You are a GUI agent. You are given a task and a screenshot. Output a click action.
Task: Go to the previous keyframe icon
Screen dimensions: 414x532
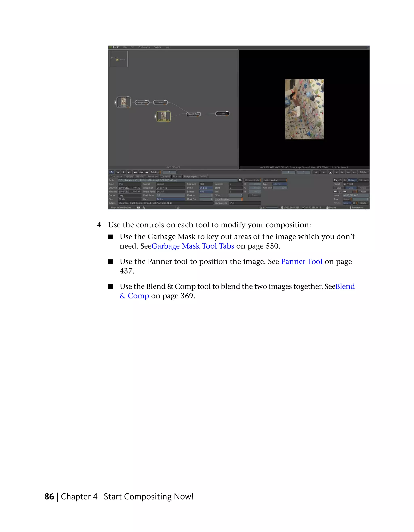point(118,172)
